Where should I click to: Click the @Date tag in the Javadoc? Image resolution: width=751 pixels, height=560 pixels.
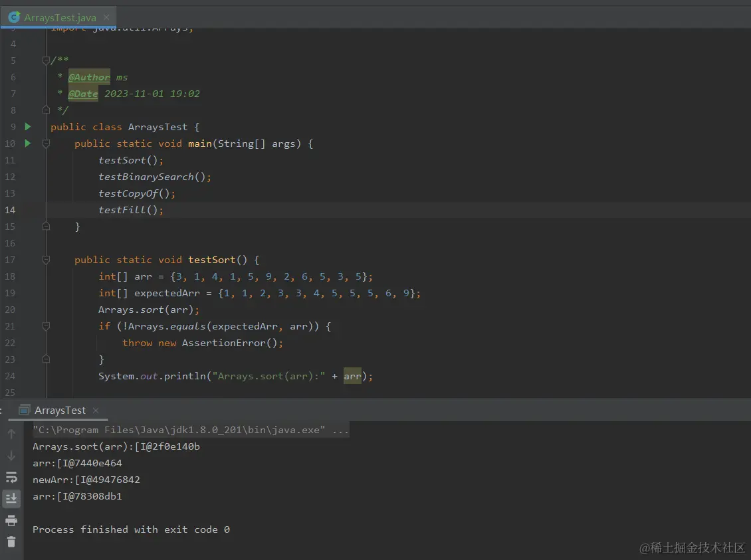(x=83, y=94)
